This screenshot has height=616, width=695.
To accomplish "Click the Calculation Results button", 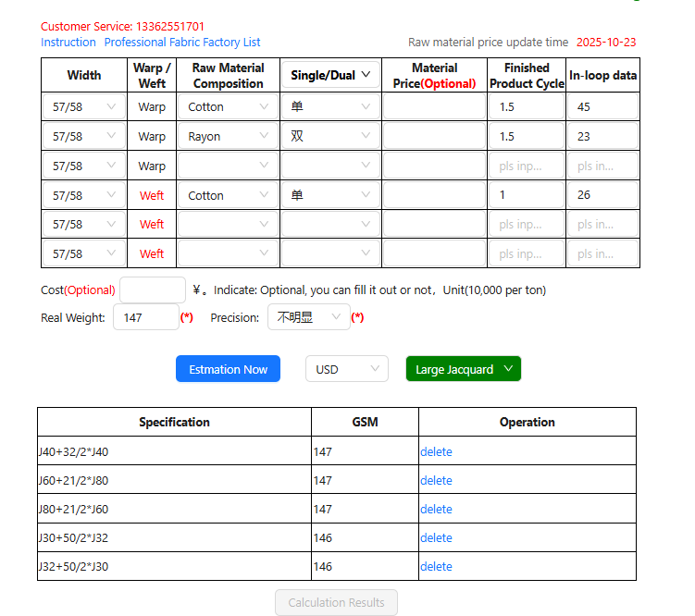I will click(336, 603).
